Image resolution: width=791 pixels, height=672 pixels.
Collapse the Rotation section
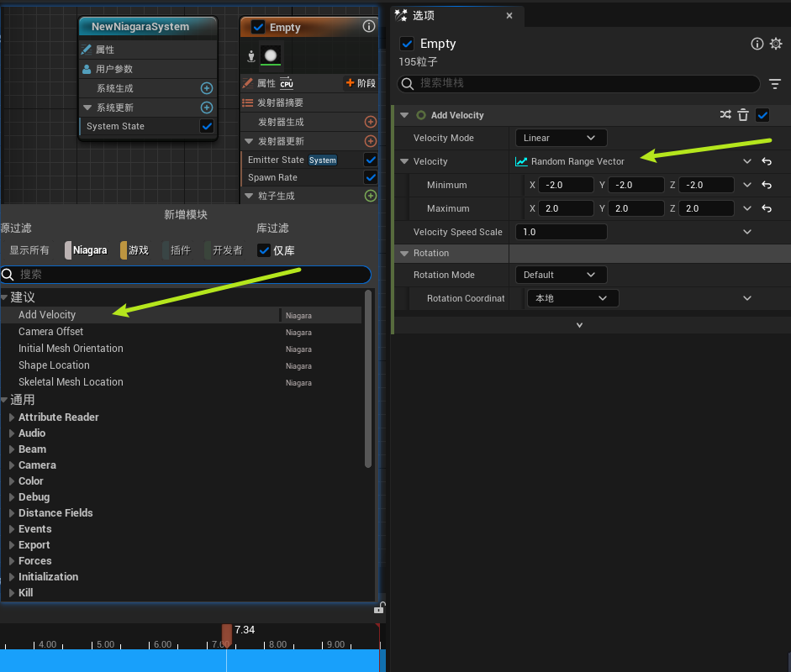pos(404,253)
